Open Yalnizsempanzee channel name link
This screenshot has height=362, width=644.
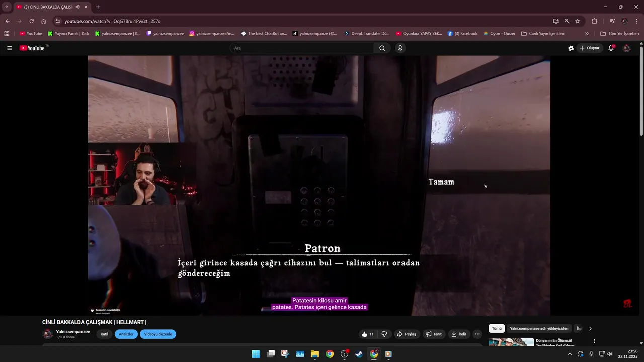point(73,332)
